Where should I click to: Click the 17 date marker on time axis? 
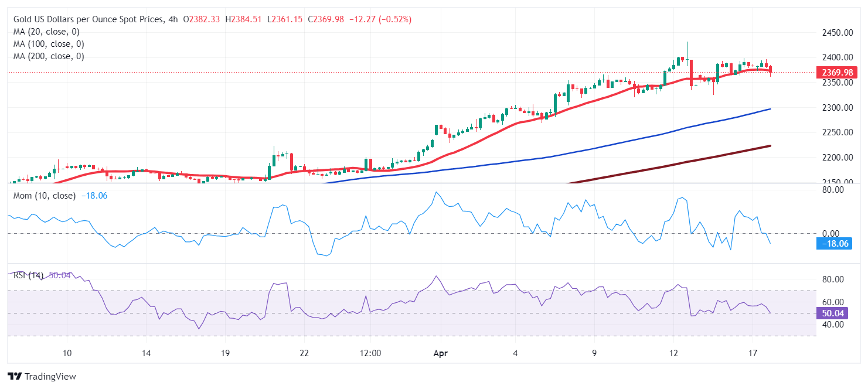click(753, 353)
